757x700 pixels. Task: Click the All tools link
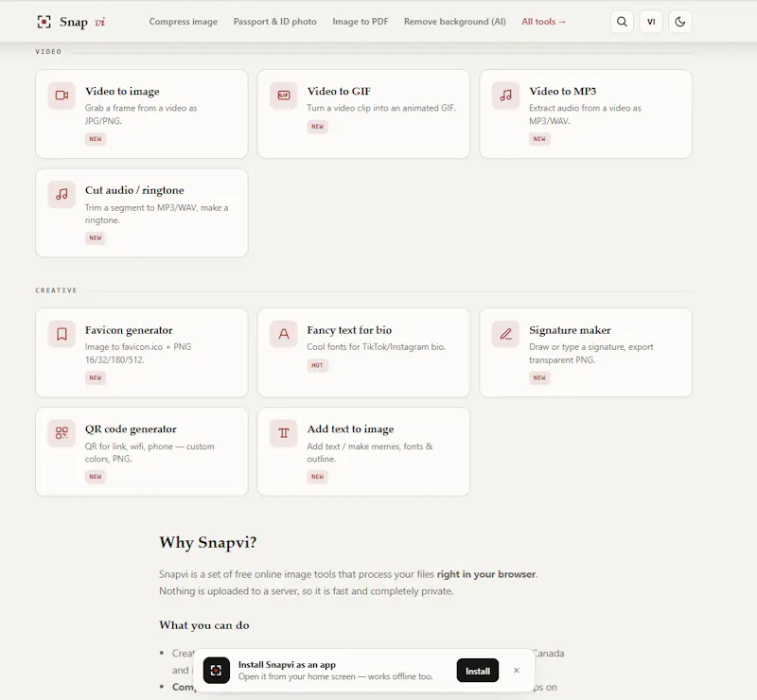(543, 22)
